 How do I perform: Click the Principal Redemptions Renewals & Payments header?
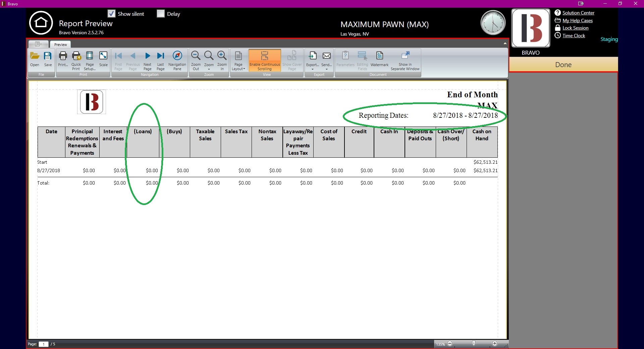click(x=82, y=142)
